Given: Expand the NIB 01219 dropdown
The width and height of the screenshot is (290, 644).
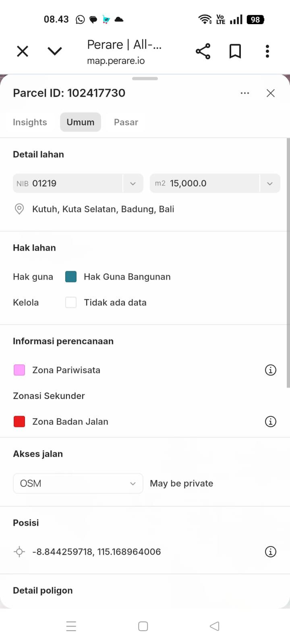Looking at the screenshot, I should (133, 184).
